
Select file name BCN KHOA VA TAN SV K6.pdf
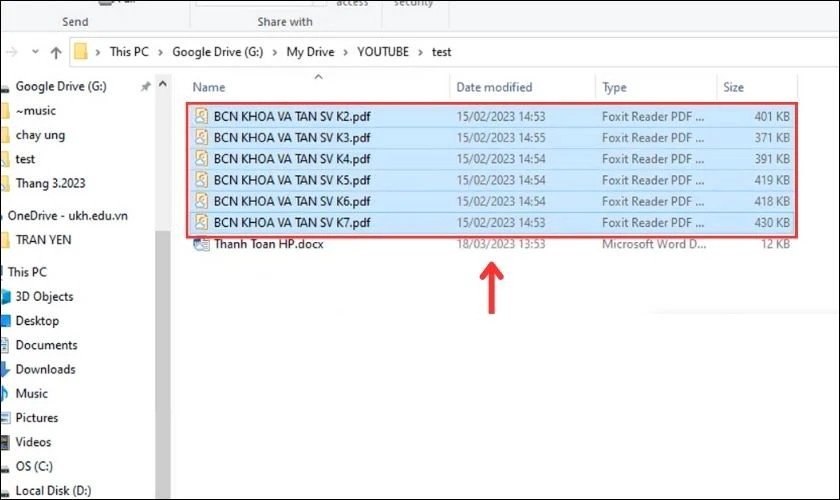pos(292,202)
